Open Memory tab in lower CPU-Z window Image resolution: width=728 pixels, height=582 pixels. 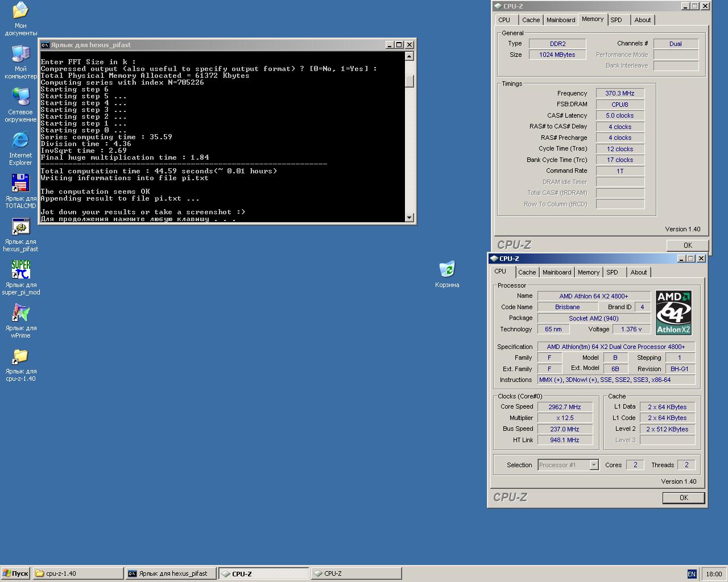click(589, 272)
